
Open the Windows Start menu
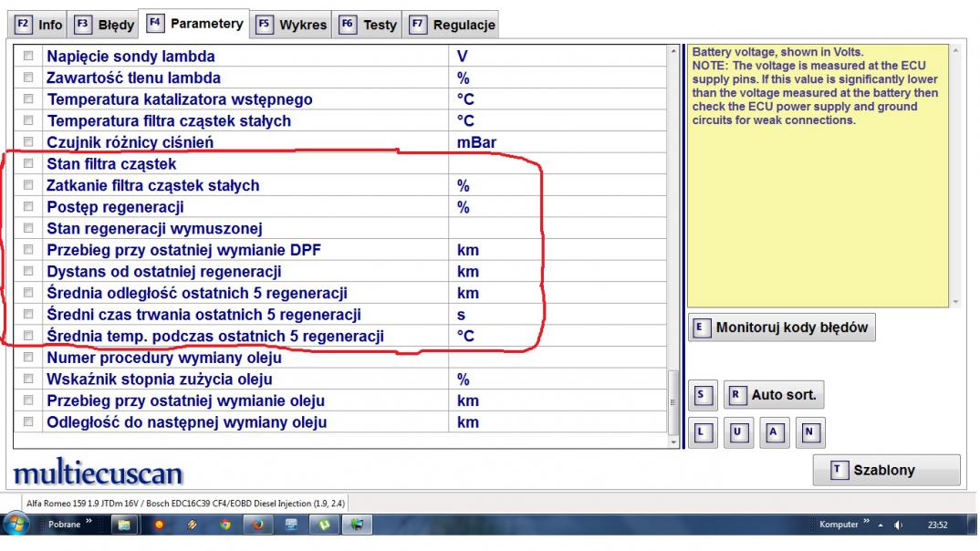[x=16, y=525]
